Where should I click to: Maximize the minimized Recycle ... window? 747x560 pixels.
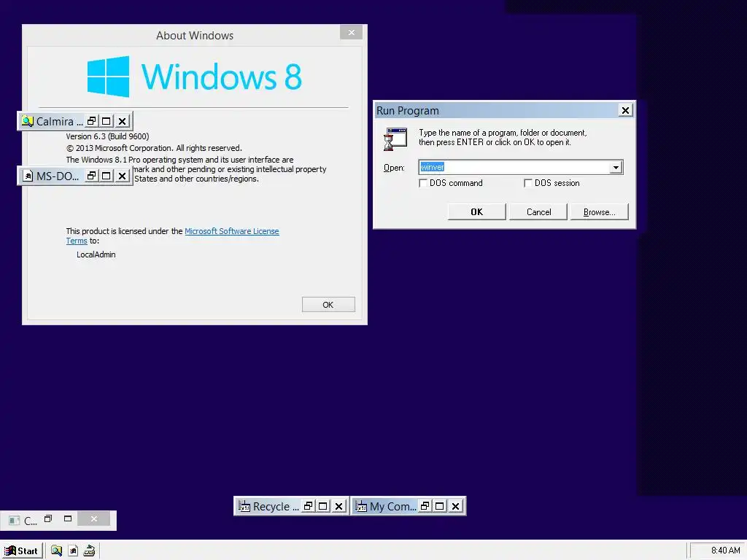(323, 506)
